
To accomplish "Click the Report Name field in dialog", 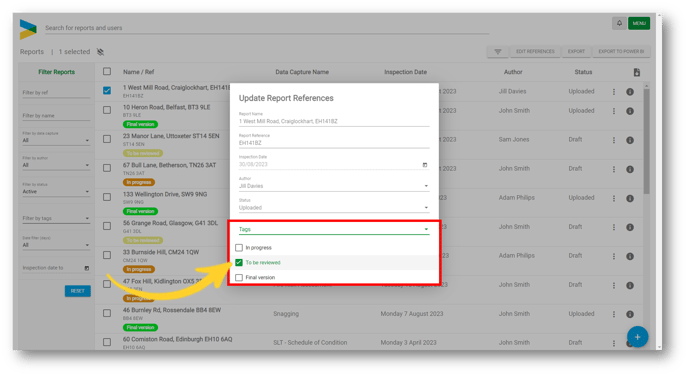I will pyautogui.click(x=334, y=119).
